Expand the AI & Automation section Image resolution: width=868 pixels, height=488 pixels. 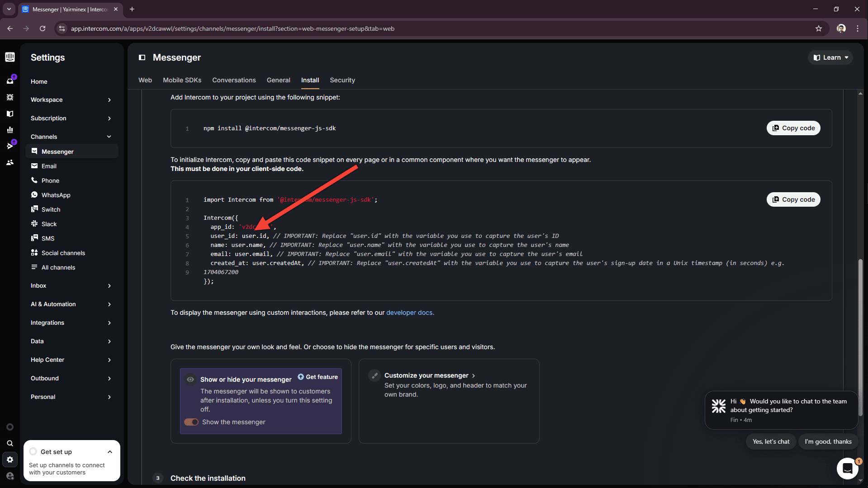pos(71,304)
